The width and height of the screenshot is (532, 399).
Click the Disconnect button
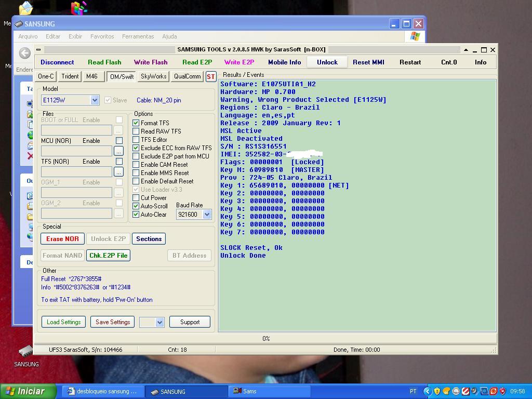[57, 62]
